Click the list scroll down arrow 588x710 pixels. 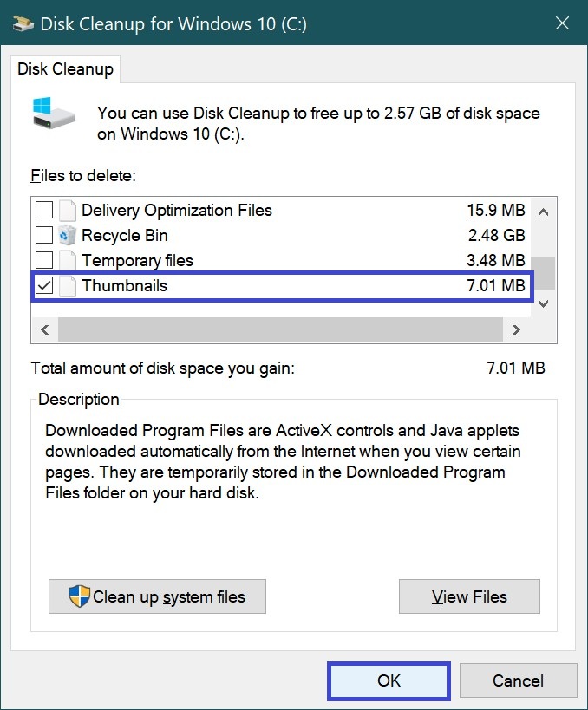click(x=543, y=303)
